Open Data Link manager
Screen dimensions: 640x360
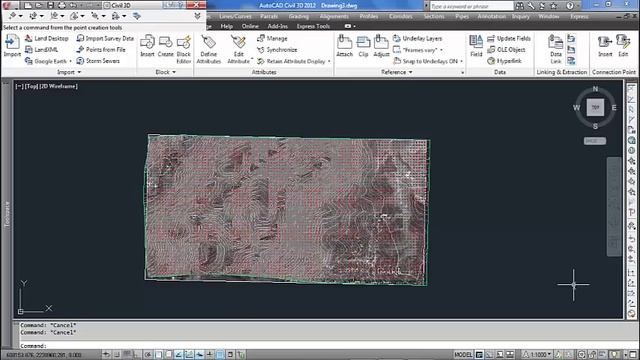tap(556, 49)
